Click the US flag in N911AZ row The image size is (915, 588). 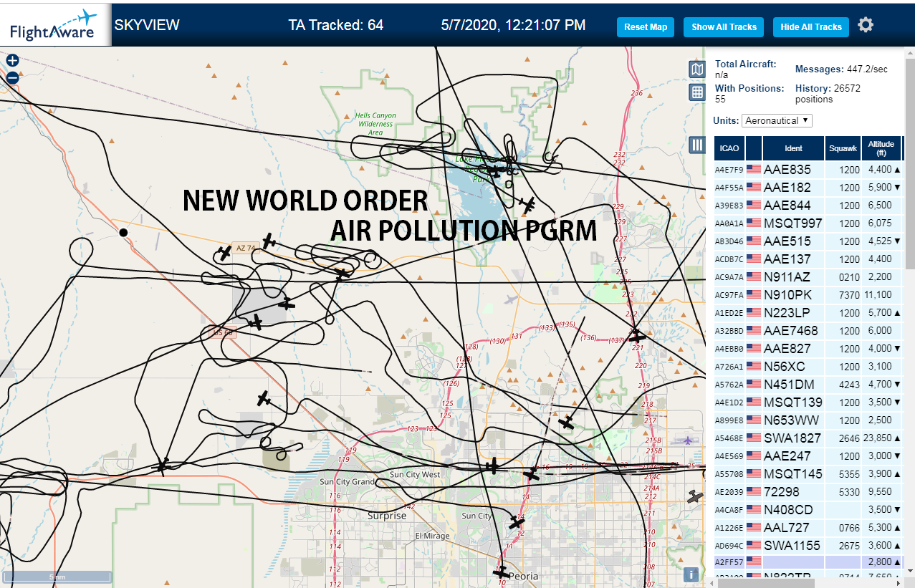(x=754, y=277)
